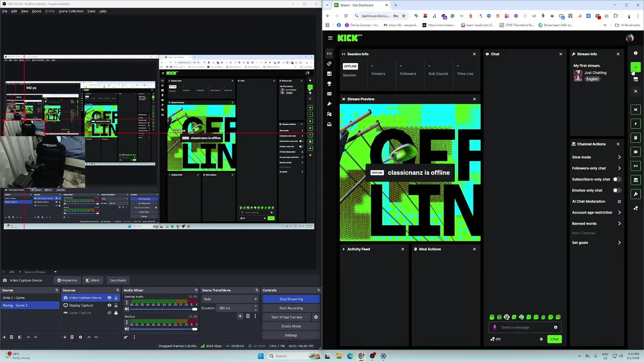Screen dimensions: 644x362
Task: Add a new source with plus icon
Action: coord(65,337)
